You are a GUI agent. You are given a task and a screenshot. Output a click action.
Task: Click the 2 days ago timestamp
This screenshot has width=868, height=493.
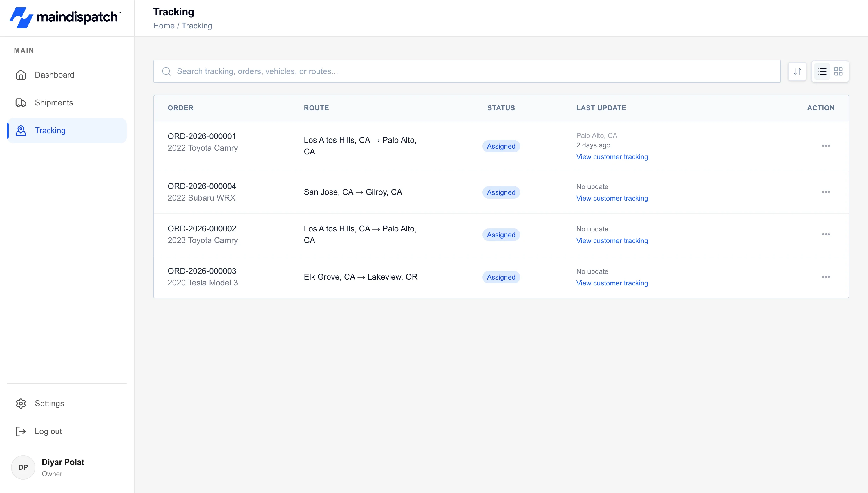click(593, 145)
